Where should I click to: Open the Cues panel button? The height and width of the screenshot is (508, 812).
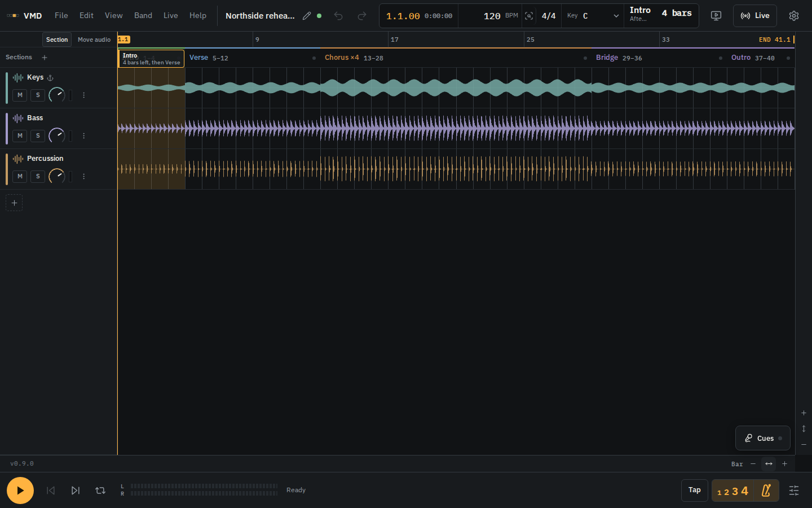763,438
